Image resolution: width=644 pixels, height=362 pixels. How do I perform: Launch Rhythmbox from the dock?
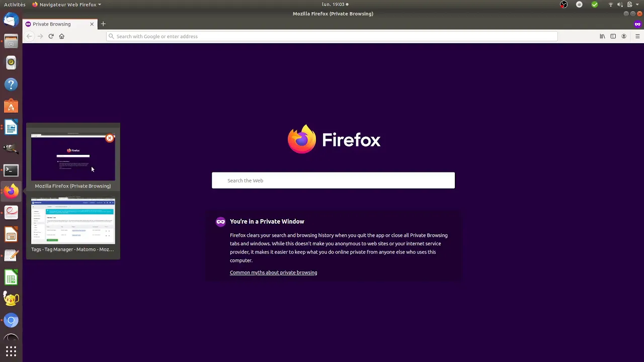[x=11, y=63]
